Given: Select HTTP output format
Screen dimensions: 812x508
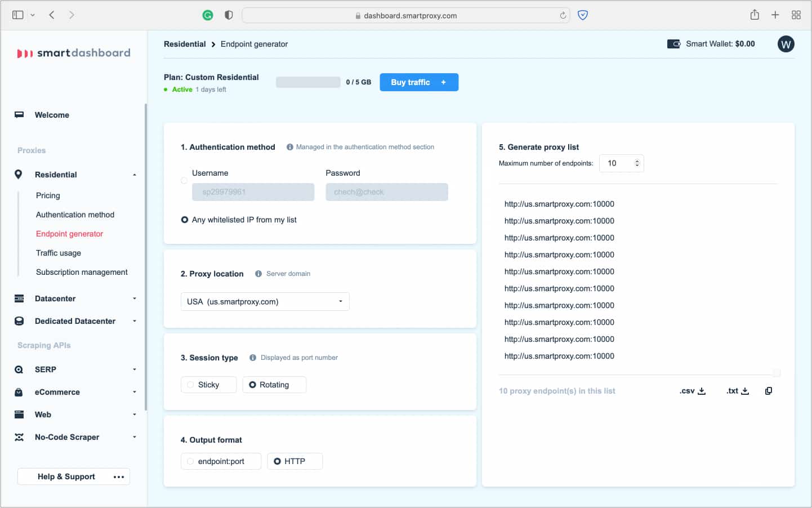Looking at the screenshot, I should coord(295,461).
